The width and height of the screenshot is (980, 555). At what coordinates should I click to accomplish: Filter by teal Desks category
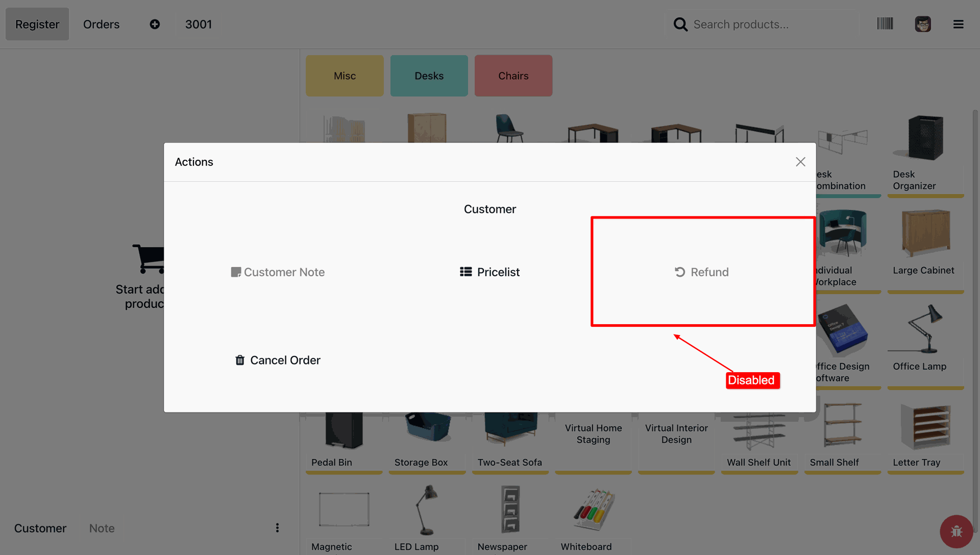point(429,76)
